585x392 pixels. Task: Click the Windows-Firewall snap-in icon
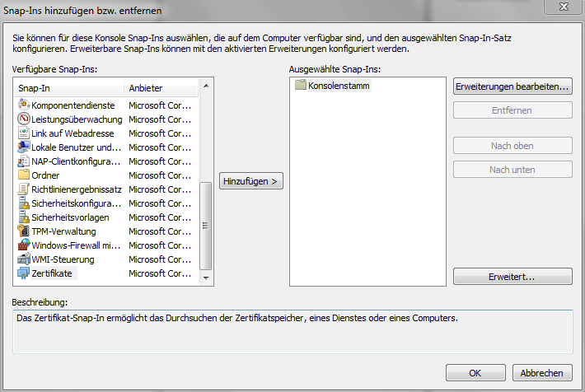[x=24, y=245]
